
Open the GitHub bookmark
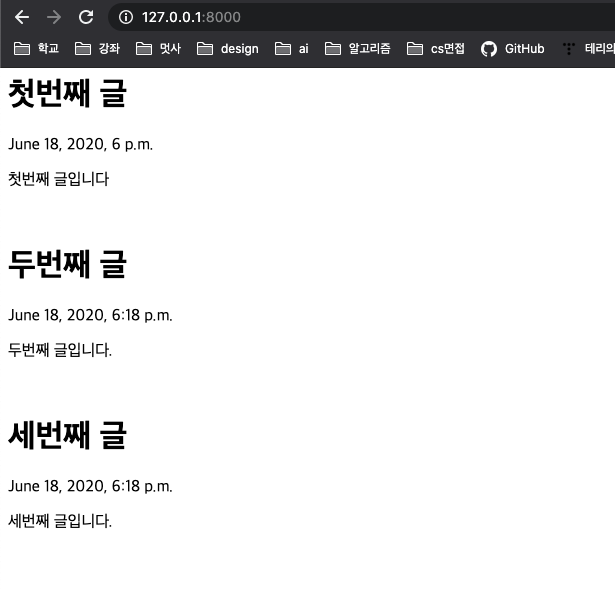pyautogui.click(x=513, y=49)
